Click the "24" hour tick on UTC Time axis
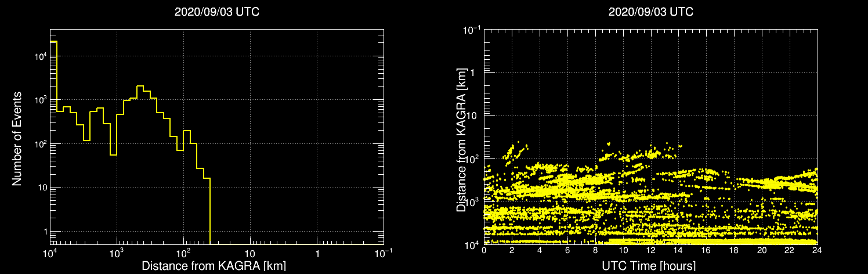The height and width of the screenshot is (274, 868). (x=817, y=251)
